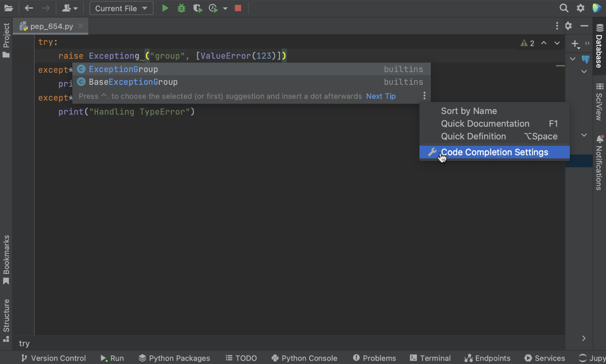Stop the running process
Image resolution: width=606 pixels, height=364 pixels.
coord(238,8)
